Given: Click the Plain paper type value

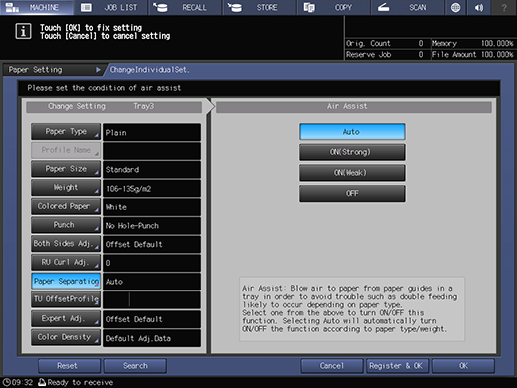Looking at the screenshot, I should click(x=152, y=132).
